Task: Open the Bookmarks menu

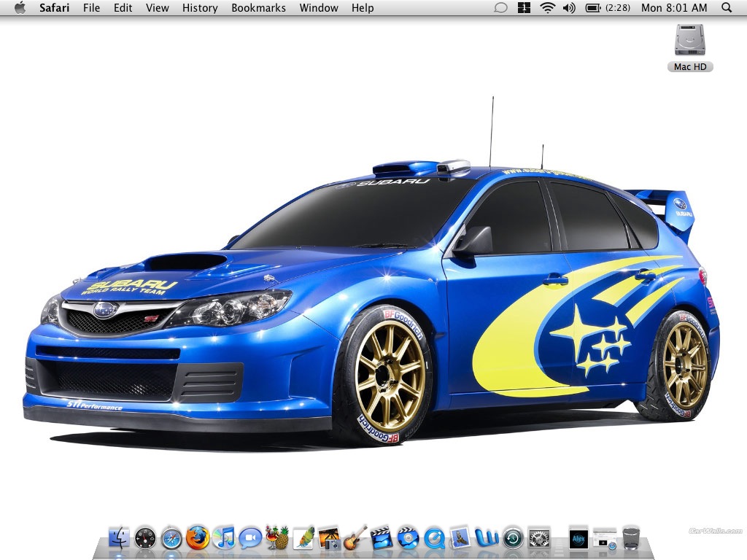Action: click(x=259, y=7)
